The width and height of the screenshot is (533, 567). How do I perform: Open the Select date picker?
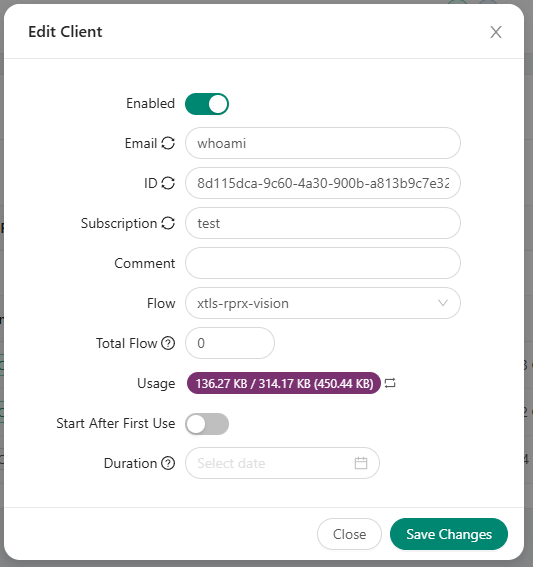(282, 463)
